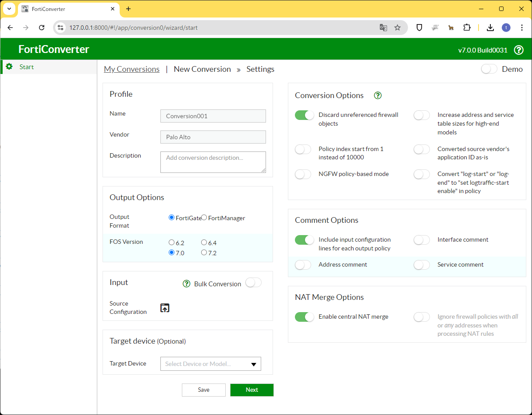
Task: Open browser downloads icon
Action: pos(490,28)
